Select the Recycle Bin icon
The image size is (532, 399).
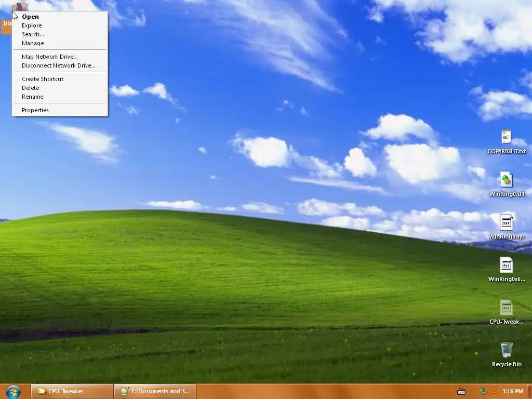pos(506,354)
